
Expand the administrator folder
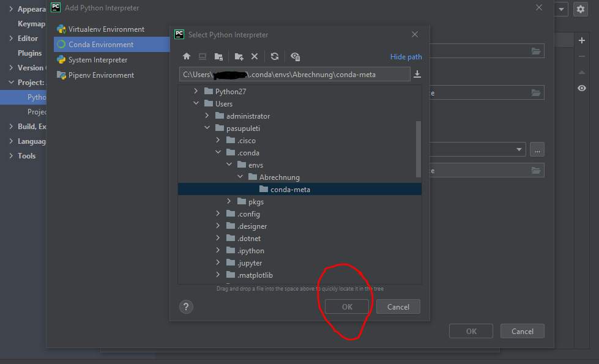click(x=207, y=116)
